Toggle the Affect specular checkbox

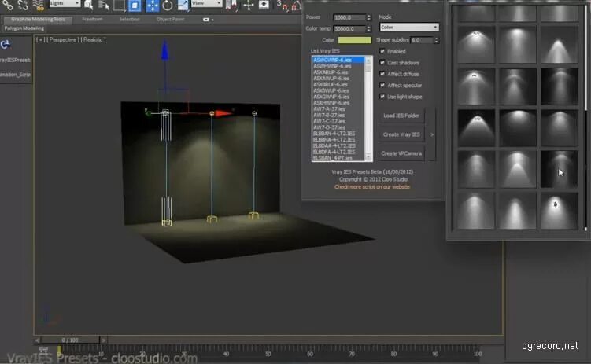pos(382,85)
